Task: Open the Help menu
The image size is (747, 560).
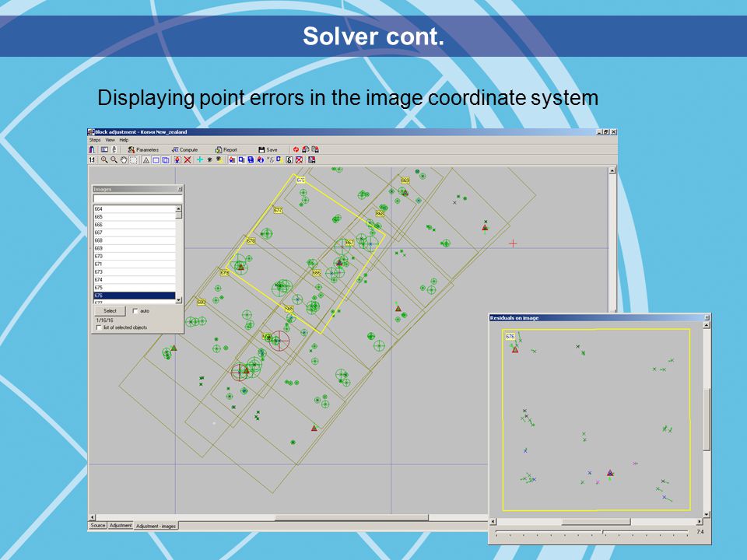Action: pyautogui.click(x=124, y=140)
